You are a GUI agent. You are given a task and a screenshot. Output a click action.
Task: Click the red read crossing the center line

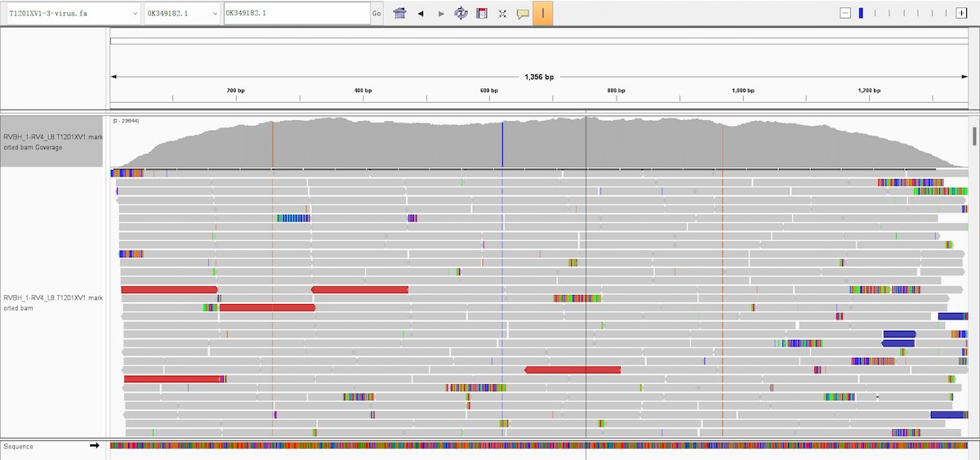(572, 369)
